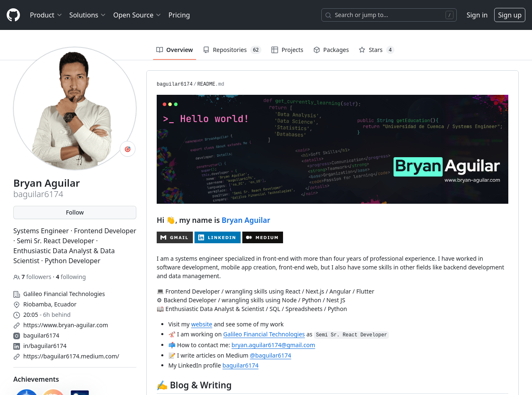
Task: Click bryan.aguilar6174@gmail.com email link
Action: pos(273,345)
